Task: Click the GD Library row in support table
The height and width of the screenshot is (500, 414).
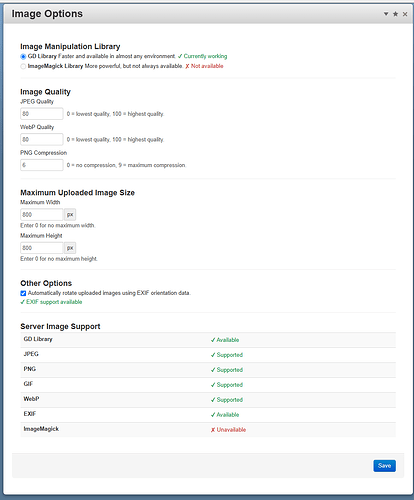Action: click(x=208, y=340)
